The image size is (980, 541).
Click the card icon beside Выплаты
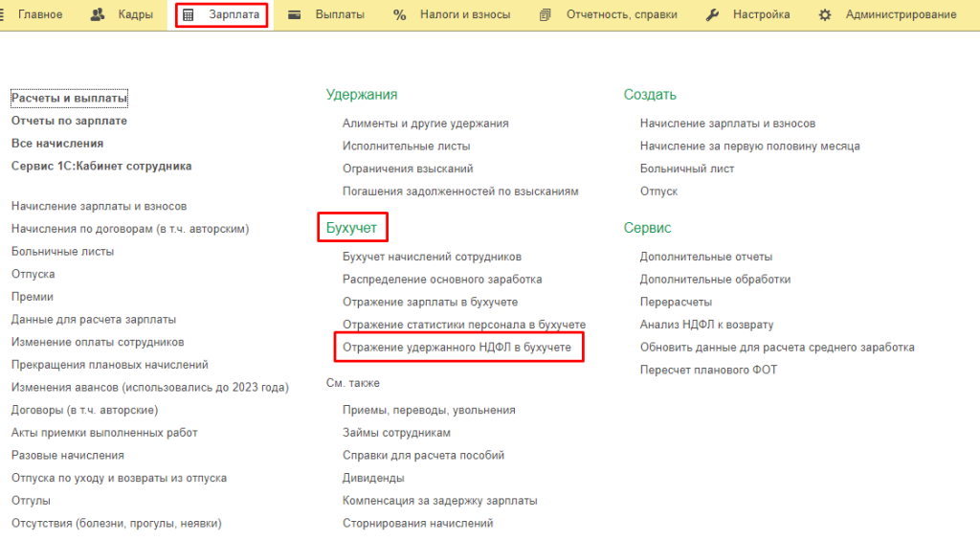295,15
